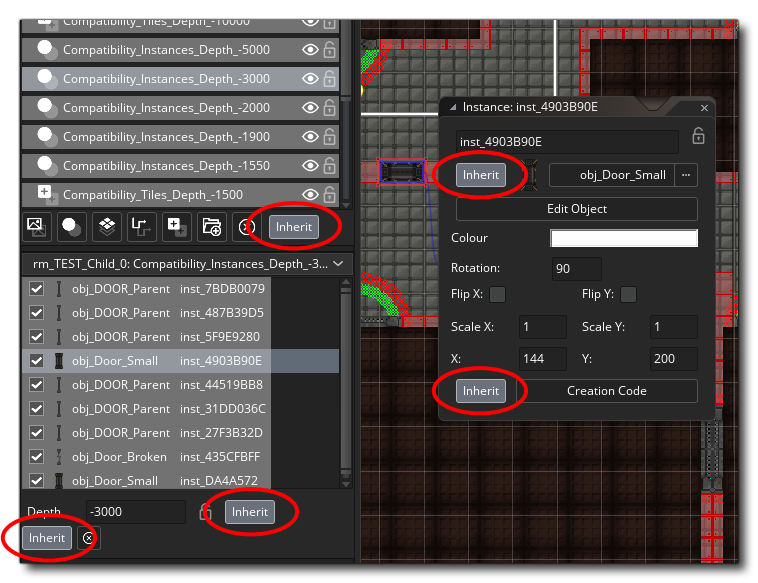The image size is (758, 583).
Task: Click Inherit button in layer toolbar
Action: pyautogui.click(x=294, y=227)
